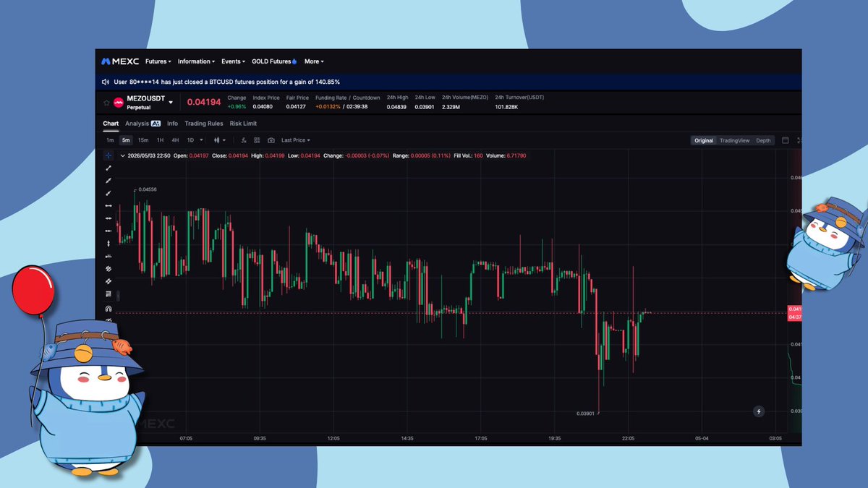Image resolution: width=868 pixels, height=488 pixels.
Task: Click the lightning quick-order icon
Action: pyautogui.click(x=759, y=411)
